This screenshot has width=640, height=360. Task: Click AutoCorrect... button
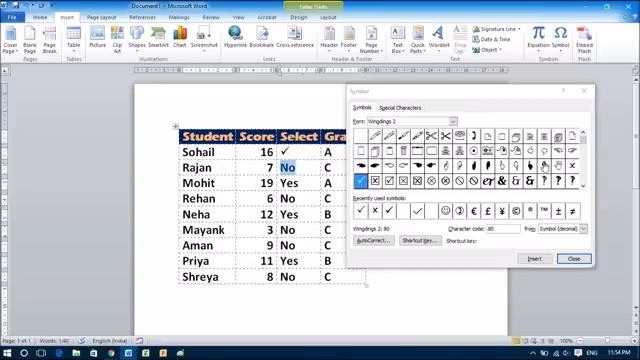pos(373,240)
